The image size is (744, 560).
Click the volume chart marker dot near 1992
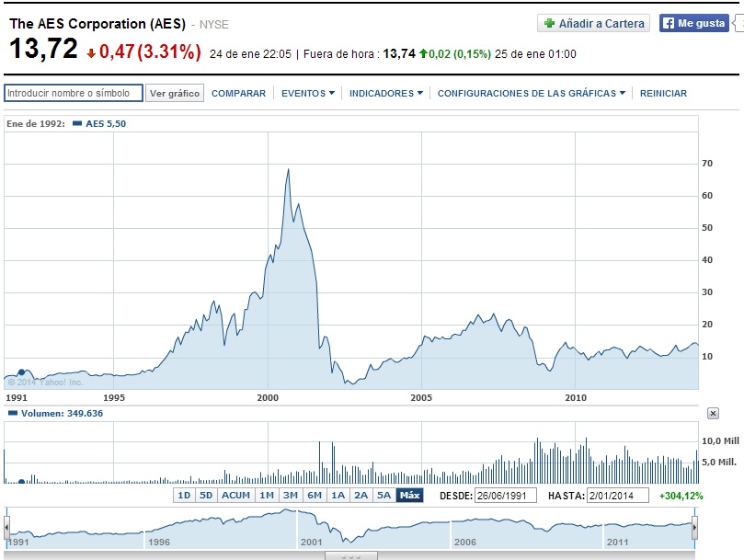[x=21, y=482]
